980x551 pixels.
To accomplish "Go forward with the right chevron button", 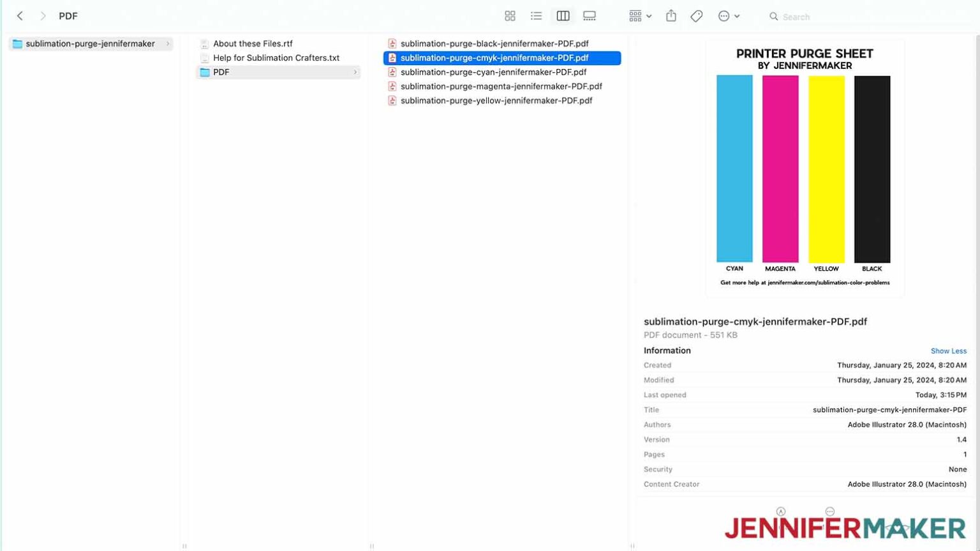I will point(43,16).
